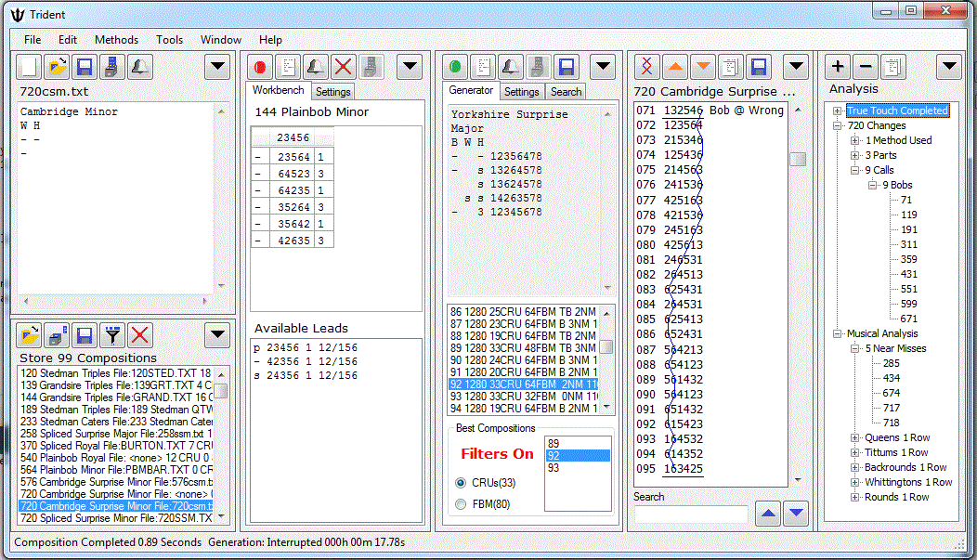977x560 pixels.
Task: Collapse the 5 Near Misses node
Action: pos(855,349)
